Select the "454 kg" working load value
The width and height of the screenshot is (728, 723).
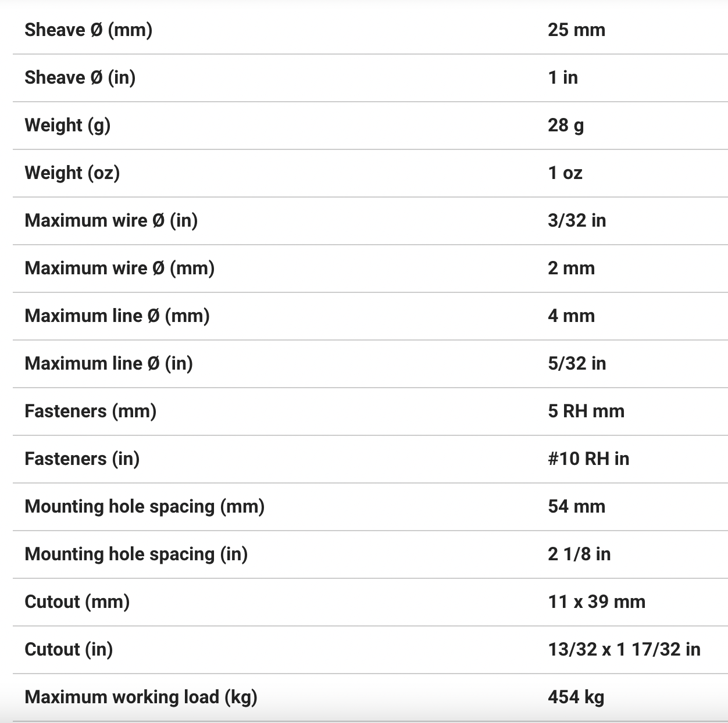coord(576,697)
